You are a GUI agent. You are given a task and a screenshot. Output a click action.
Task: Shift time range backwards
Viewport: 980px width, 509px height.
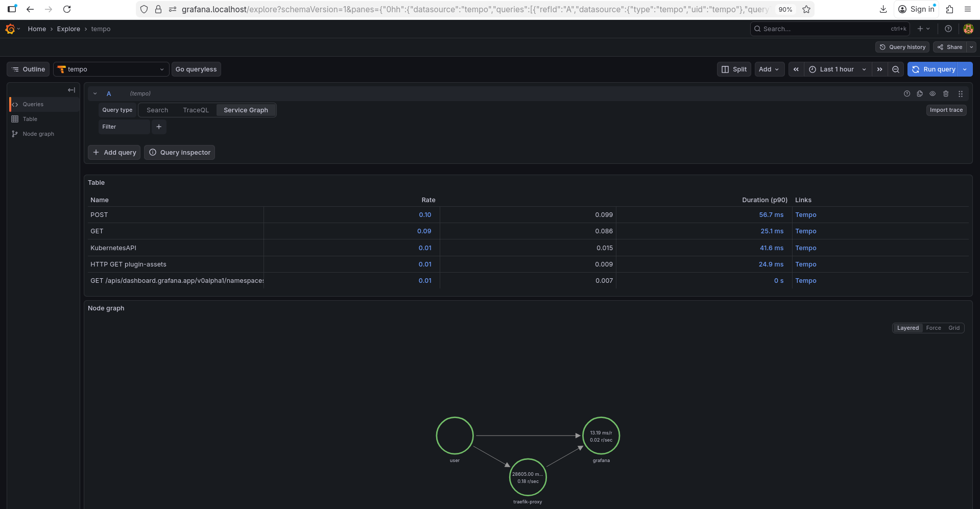[796, 69]
